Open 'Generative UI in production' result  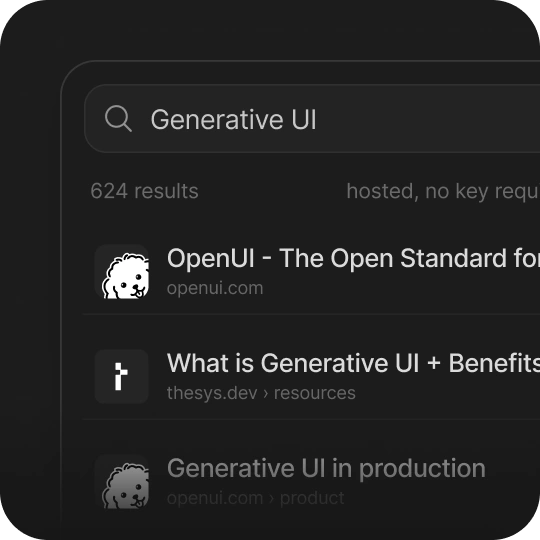(x=326, y=468)
